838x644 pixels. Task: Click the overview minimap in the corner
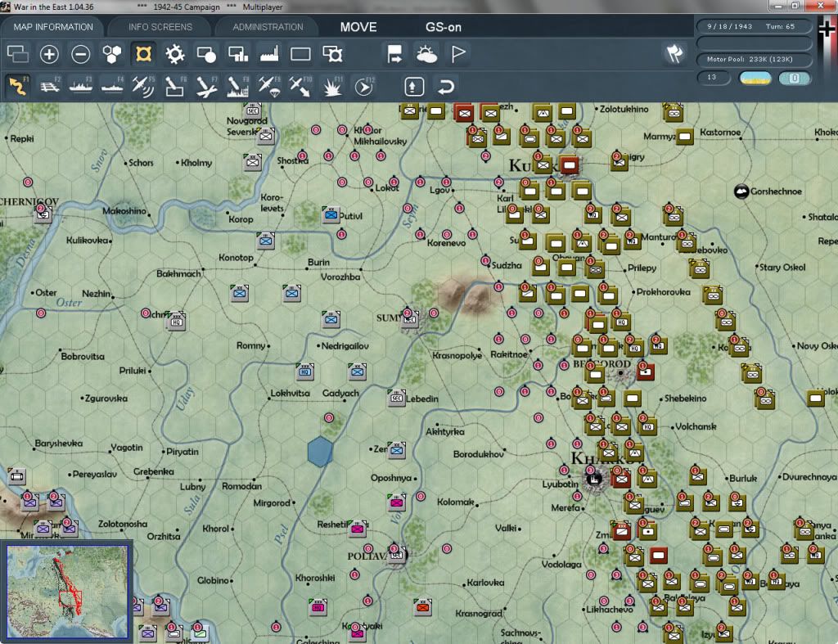(67, 592)
